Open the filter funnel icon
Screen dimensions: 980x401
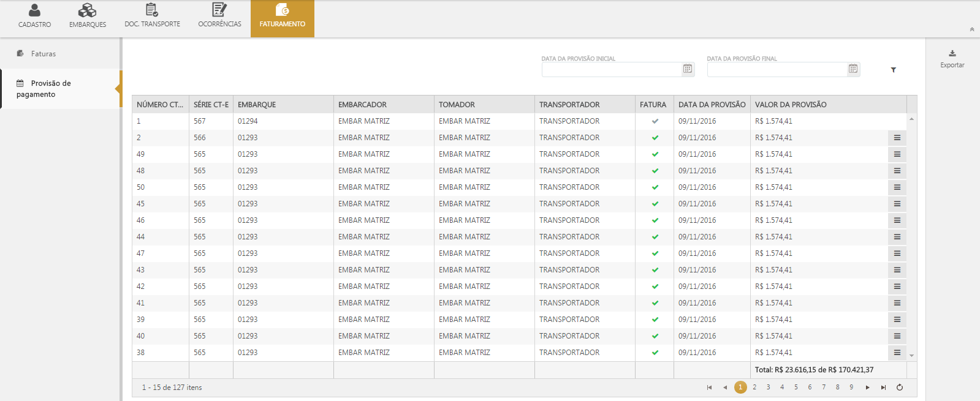click(893, 70)
